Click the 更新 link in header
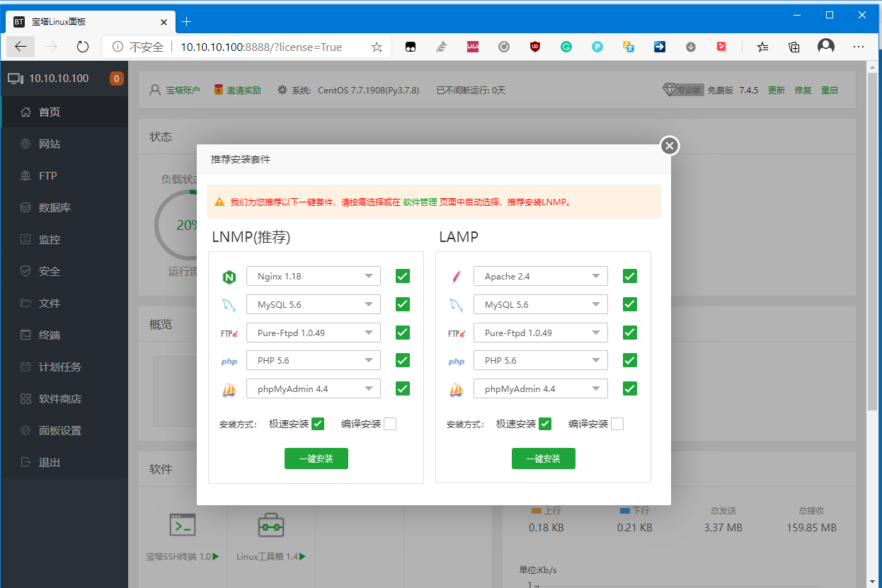Image resolution: width=882 pixels, height=588 pixels. (777, 90)
